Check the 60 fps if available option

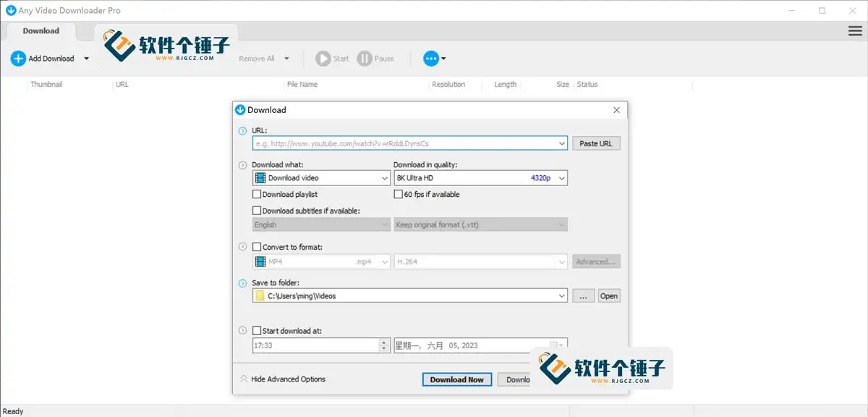click(x=398, y=194)
